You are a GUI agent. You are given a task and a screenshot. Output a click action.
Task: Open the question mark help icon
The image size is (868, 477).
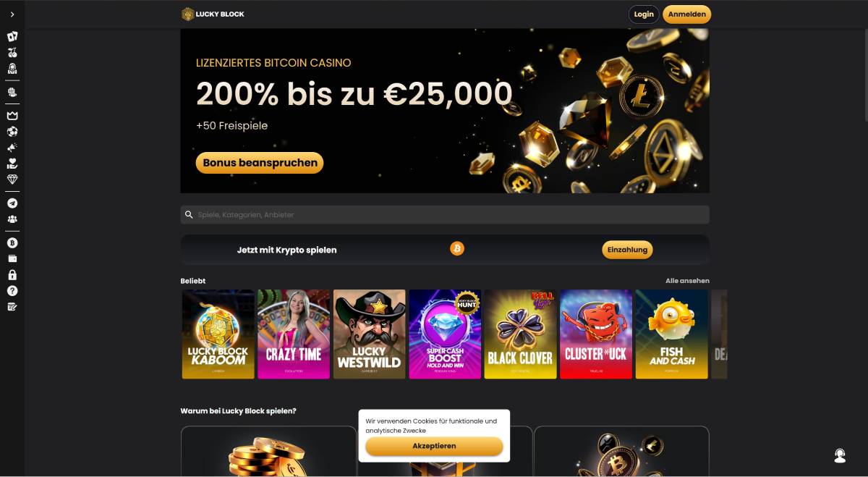[12, 291]
